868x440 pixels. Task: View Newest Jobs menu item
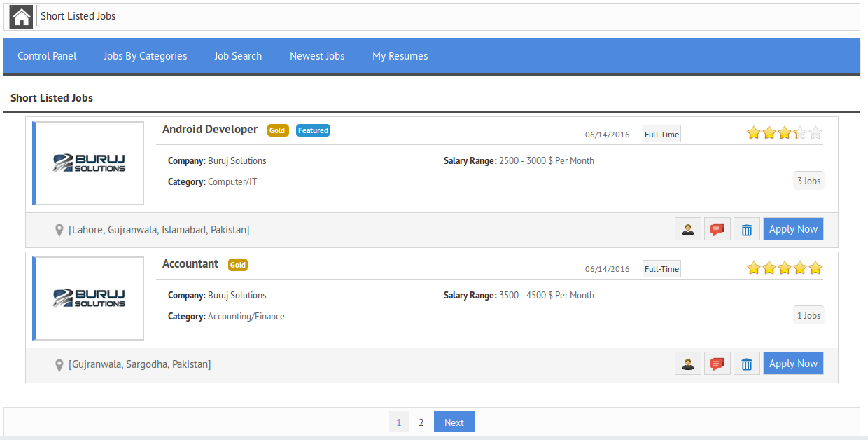317,56
